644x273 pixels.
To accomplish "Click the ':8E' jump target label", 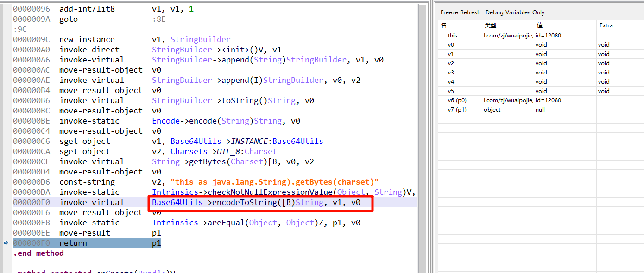I will [x=159, y=19].
